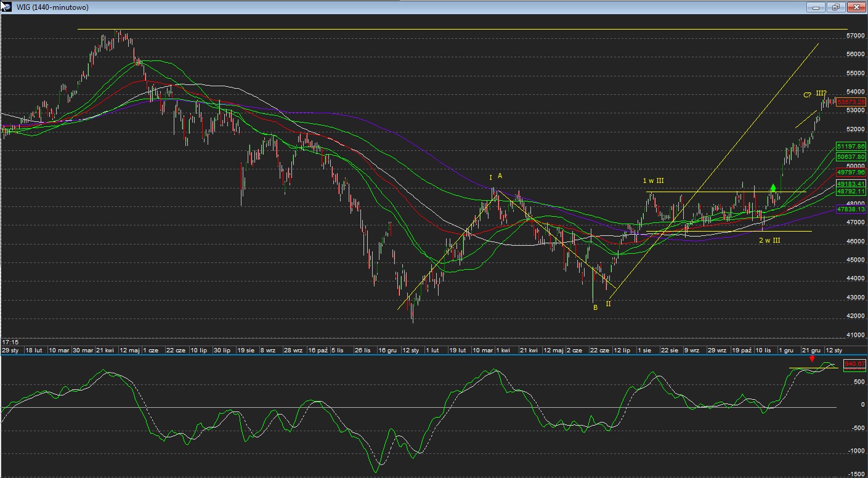Restore down the WIG chart window
This screenshot has width=868, height=478.
(x=836, y=7)
